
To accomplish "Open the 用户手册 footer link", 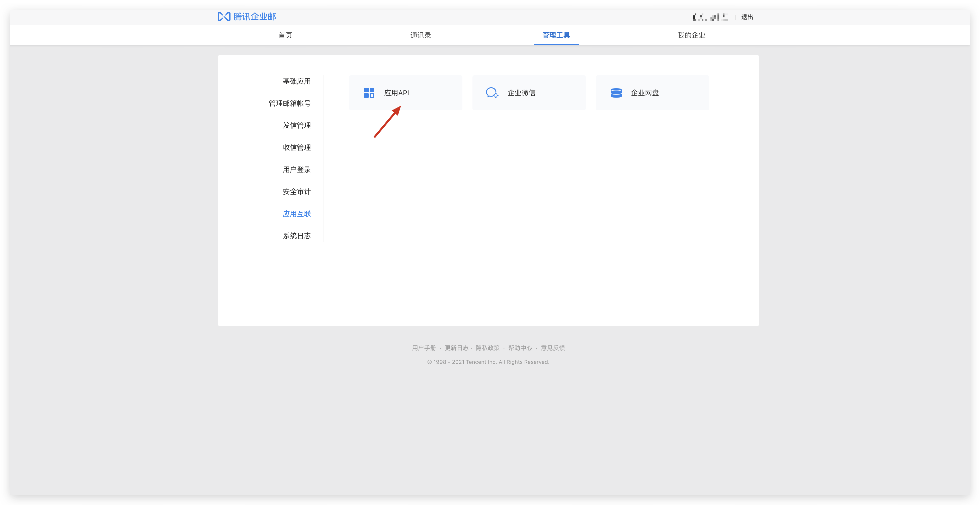I will 424,348.
